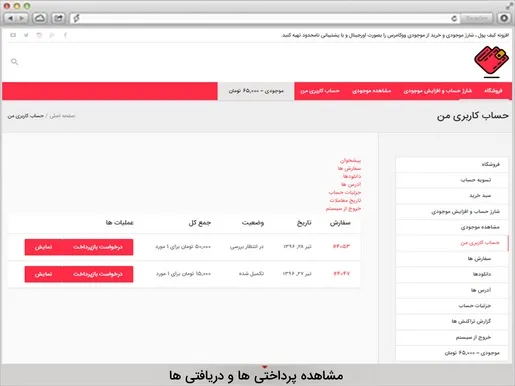The height and width of the screenshot is (386, 515).
Task: Click نمایش button for order #۴۰۴۷
Action: 43,274
